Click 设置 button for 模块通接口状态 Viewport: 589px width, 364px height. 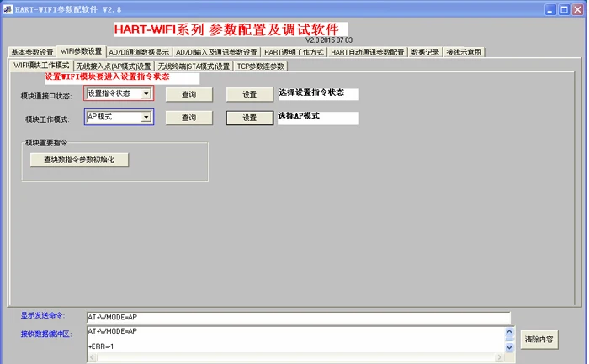tap(249, 94)
